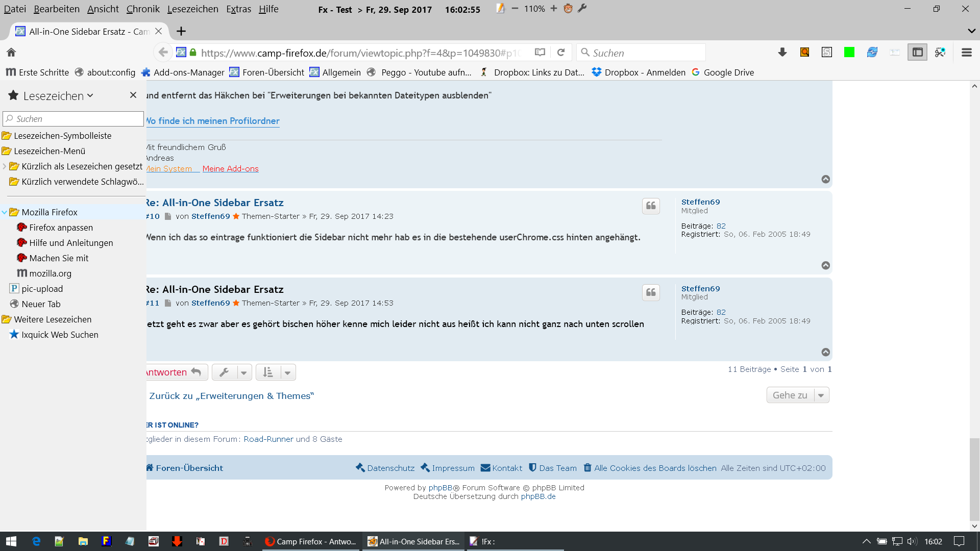980x551 pixels.
Task: Toggle the sidebar toolbar button
Action: click(917, 52)
